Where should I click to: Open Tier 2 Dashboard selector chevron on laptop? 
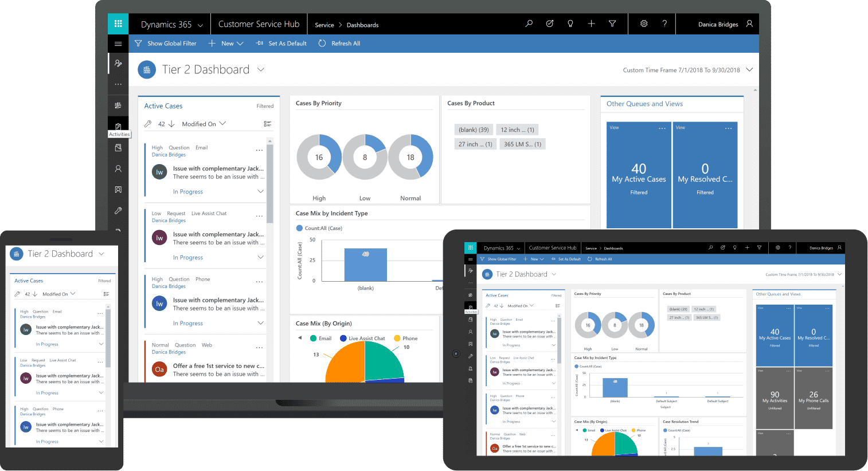(261, 69)
